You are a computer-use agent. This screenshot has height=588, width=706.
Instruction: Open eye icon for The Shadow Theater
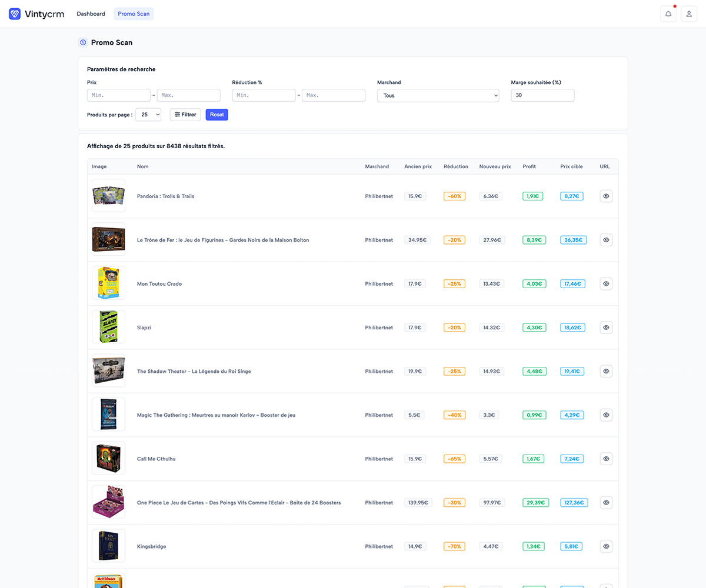click(606, 372)
